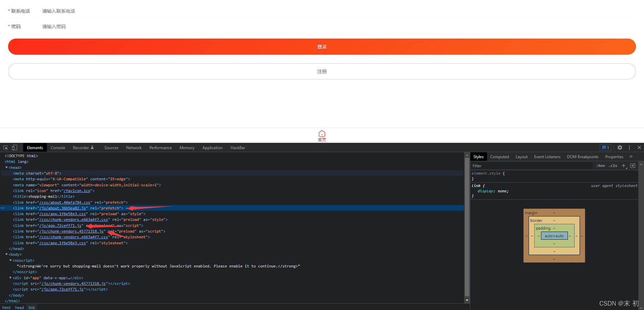Open the /css/about.40afa784.css link
The height and width of the screenshot is (310, 644).
(x=65, y=202)
